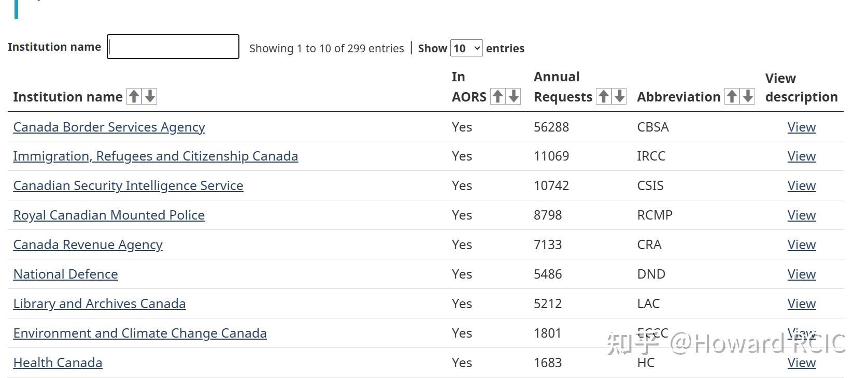The width and height of the screenshot is (868, 378).
Task: Open Immigration, Refugees and Citizenship Canada link
Action: [155, 156]
